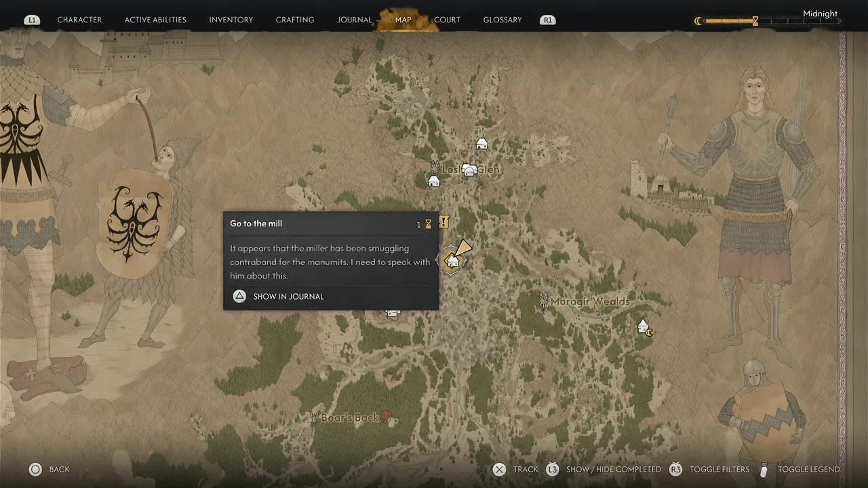868x488 pixels.
Task: Click the Boar's Back map label
Action: (350, 418)
